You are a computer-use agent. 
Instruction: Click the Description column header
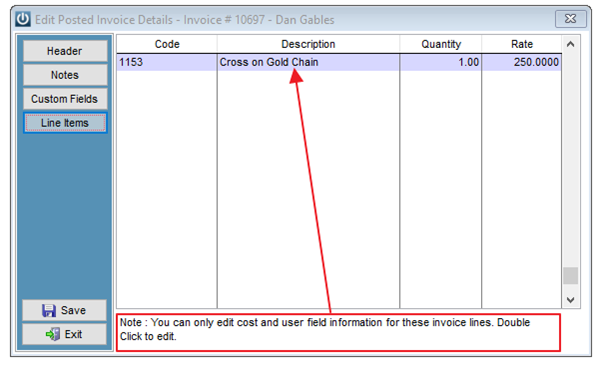[308, 44]
